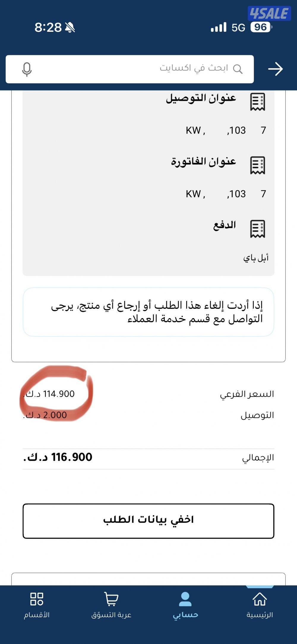The width and height of the screenshot is (297, 644).
Task: Tap the subtotal amount 114.900 KD
Action: [x=50, y=394]
